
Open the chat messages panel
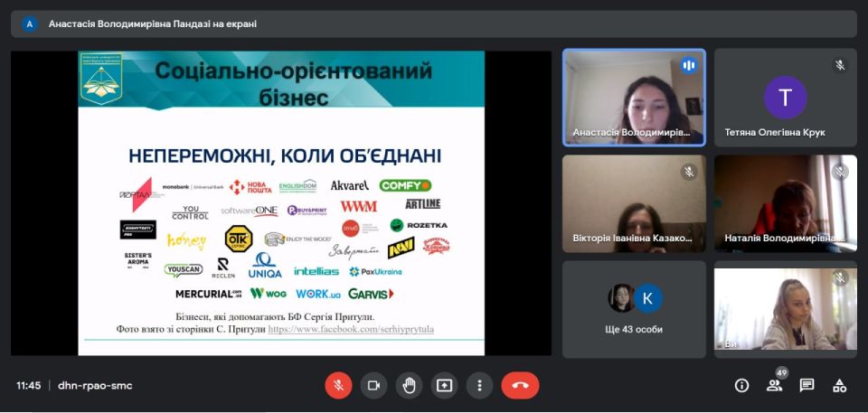tap(807, 385)
